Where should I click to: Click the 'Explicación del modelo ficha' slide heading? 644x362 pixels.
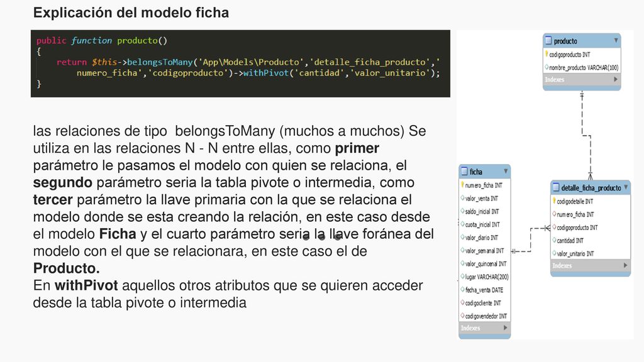click(x=131, y=13)
